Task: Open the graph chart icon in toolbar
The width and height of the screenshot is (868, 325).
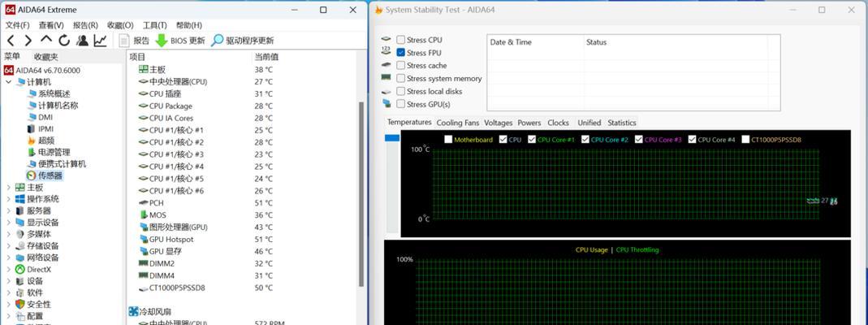Action: 100,41
